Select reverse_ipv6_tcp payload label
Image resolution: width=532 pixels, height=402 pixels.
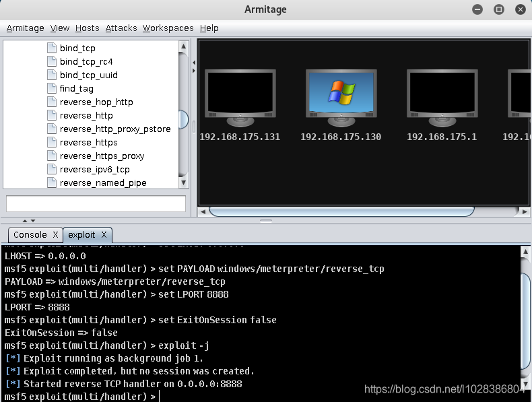click(95, 170)
